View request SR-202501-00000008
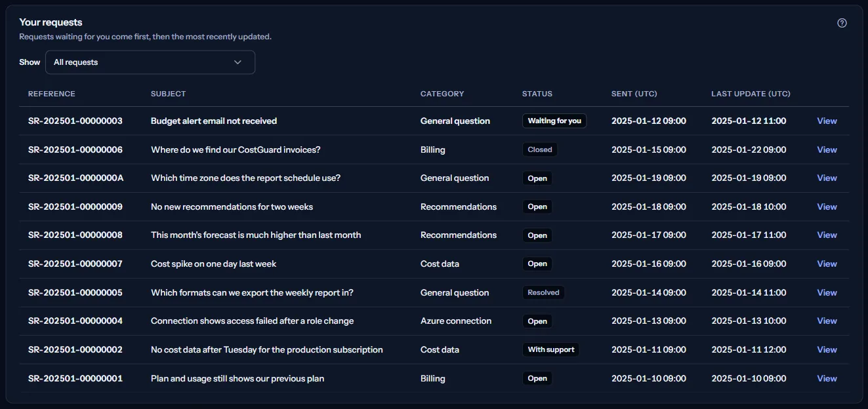This screenshot has width=868, height=409. (x=827, y=235)
